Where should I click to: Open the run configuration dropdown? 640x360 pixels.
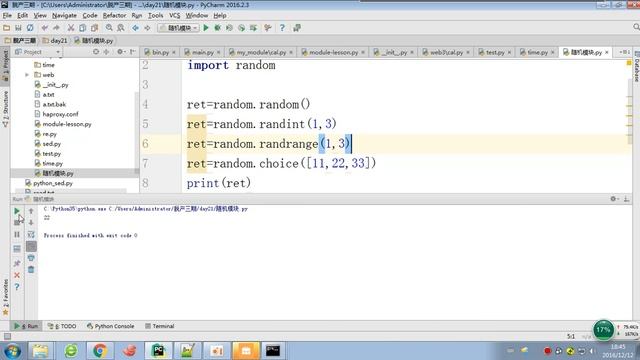coord(178,28)
